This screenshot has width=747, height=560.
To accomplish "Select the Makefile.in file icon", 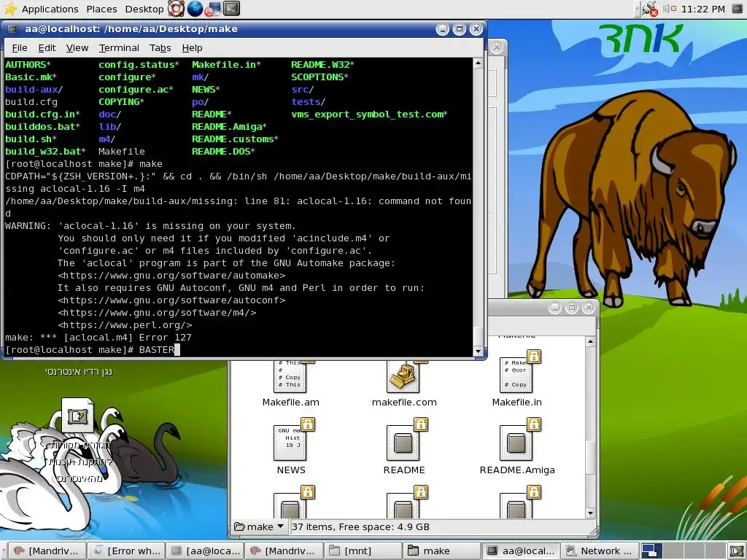I will point(517,375).
